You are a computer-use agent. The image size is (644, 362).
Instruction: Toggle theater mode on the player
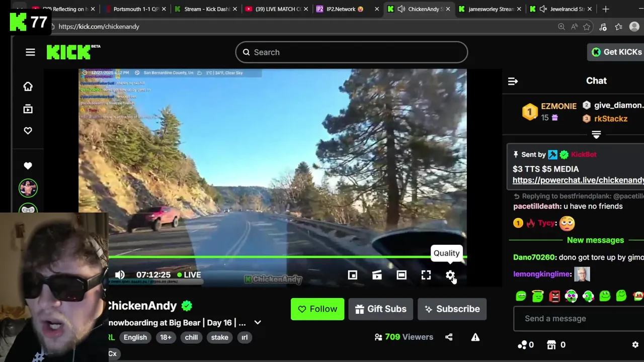401,275
